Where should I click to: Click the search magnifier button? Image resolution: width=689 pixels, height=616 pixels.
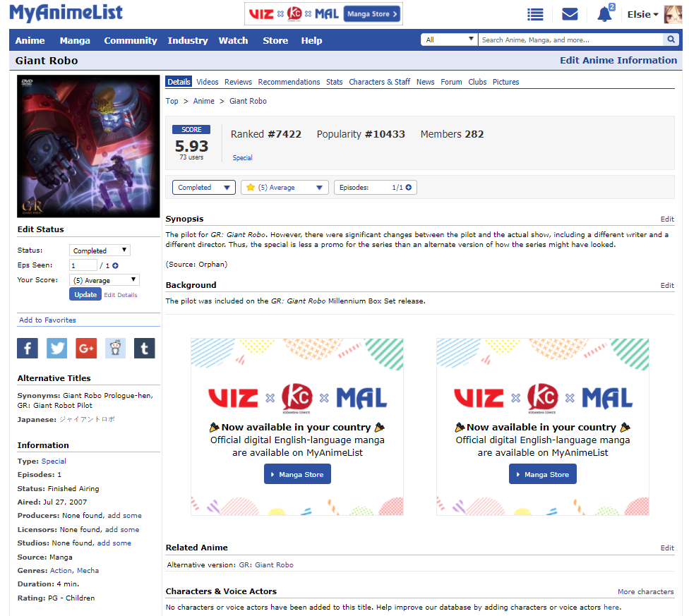point(671,40)
